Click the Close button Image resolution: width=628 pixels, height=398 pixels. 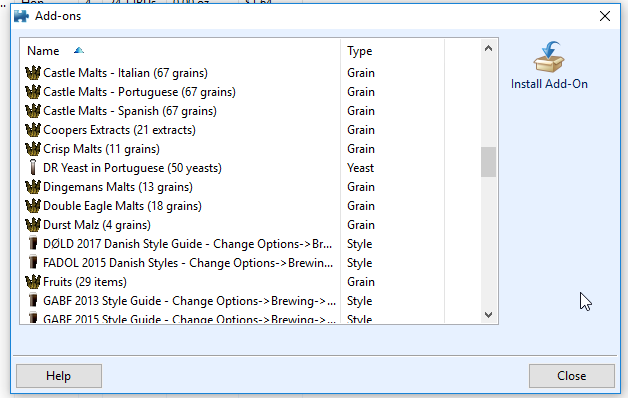point(572,376)
